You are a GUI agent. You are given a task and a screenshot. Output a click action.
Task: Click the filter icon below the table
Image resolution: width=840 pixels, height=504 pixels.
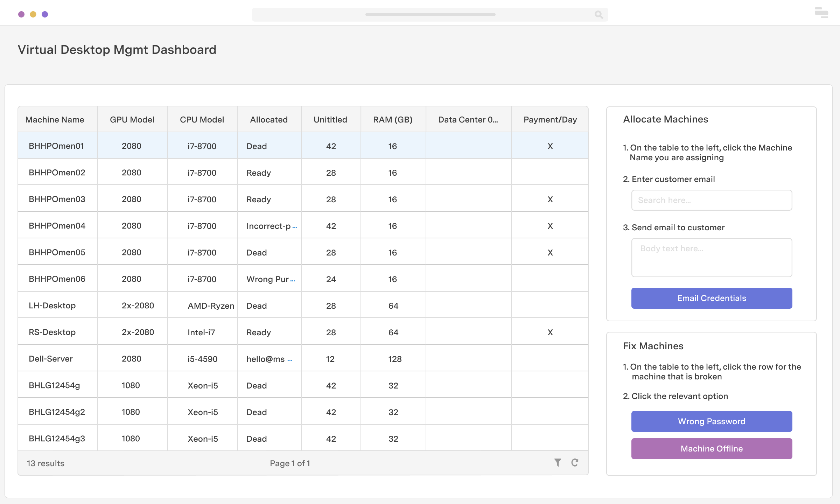pos(558,463)
